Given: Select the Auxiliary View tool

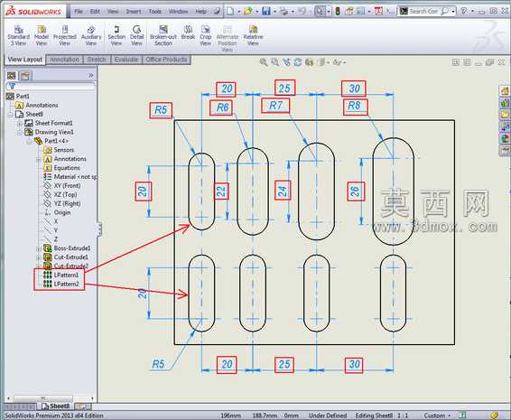Looking at the screenshot, I should coord(91,35).
